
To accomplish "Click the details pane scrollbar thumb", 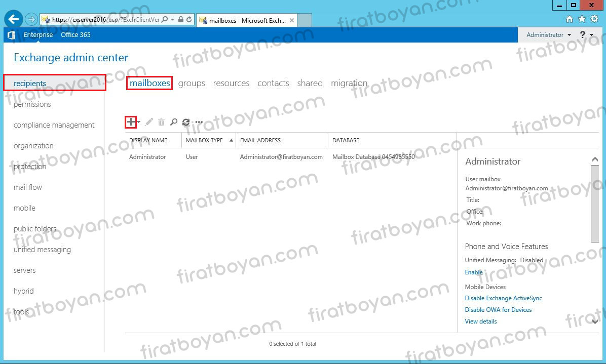I will click(595, 204).
